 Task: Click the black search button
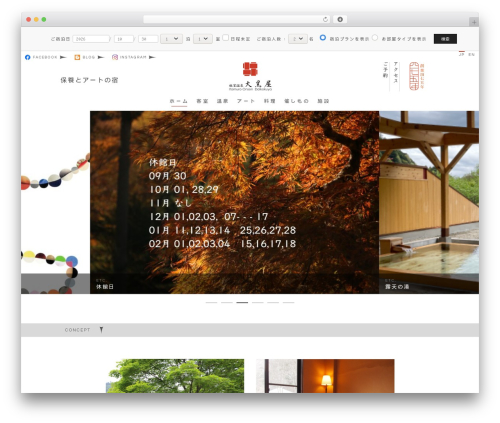(x=445, y=39)
